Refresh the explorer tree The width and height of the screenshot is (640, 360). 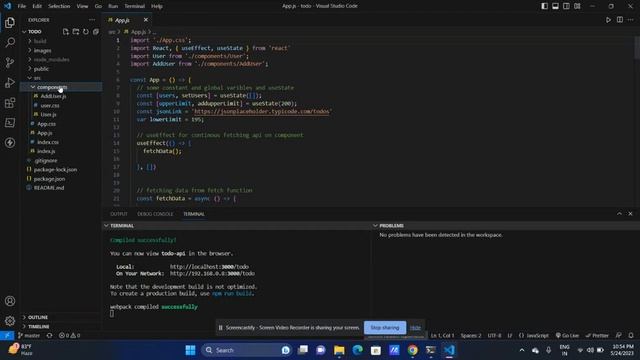(x=86, y=31)
